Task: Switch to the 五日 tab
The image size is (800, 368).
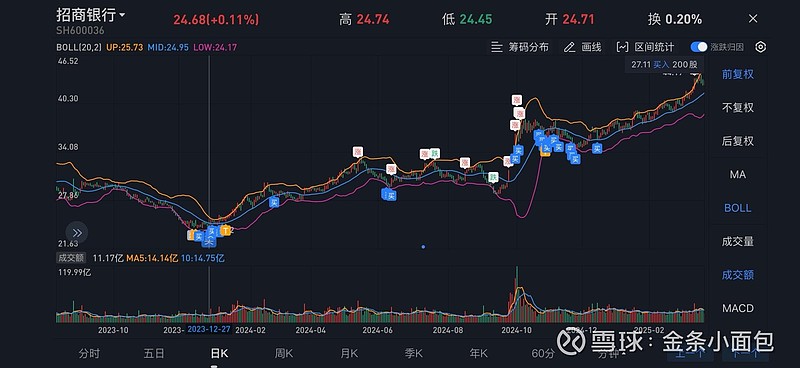Action: click(154, 353)
